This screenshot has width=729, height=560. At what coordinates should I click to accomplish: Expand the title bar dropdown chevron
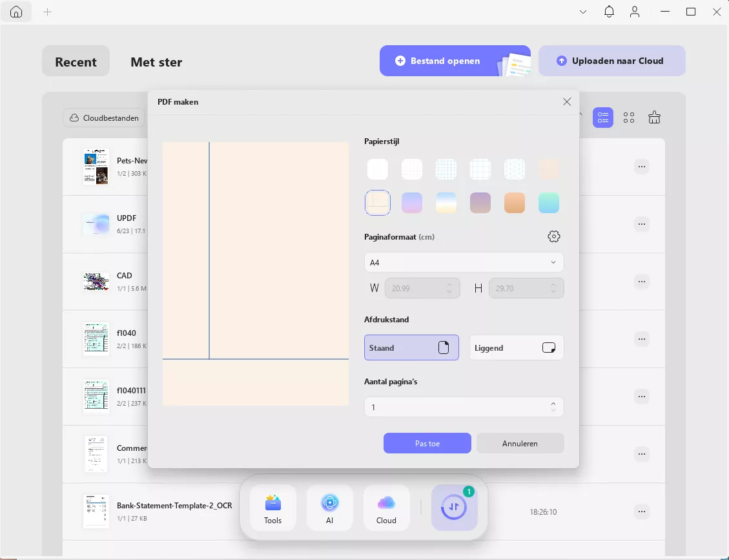(x=583, y=12)
